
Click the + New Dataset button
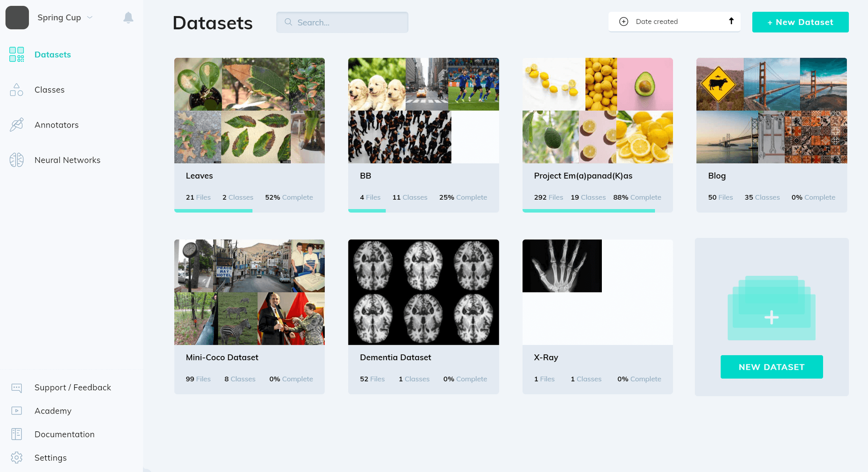tap(800, 22)
